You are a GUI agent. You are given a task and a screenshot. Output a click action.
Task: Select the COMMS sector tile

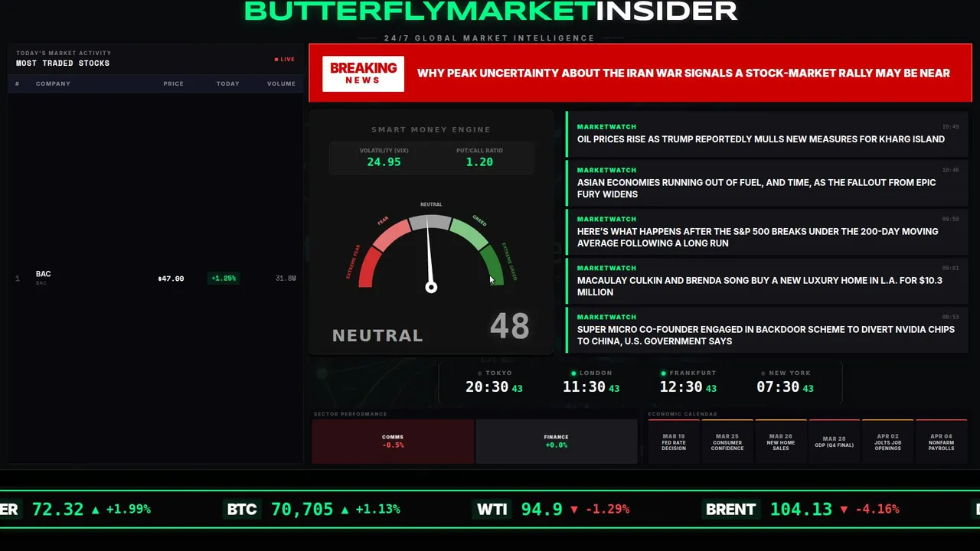393,441
